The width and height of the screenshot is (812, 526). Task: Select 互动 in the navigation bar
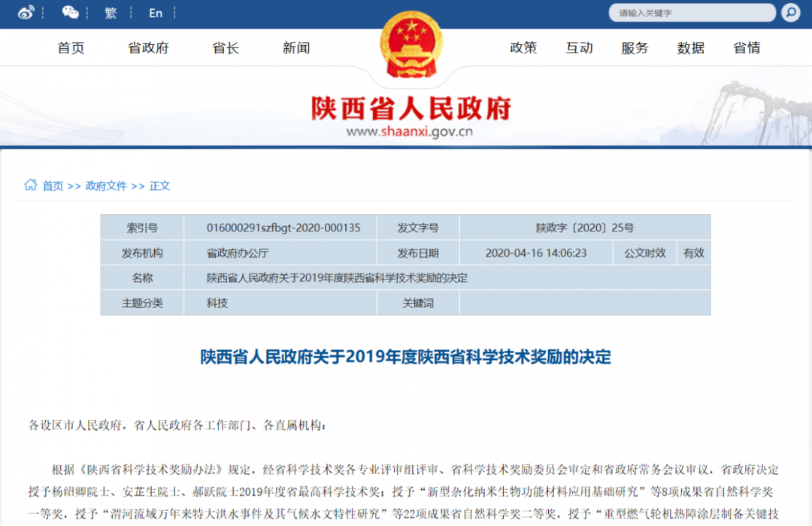pos(579,48)
